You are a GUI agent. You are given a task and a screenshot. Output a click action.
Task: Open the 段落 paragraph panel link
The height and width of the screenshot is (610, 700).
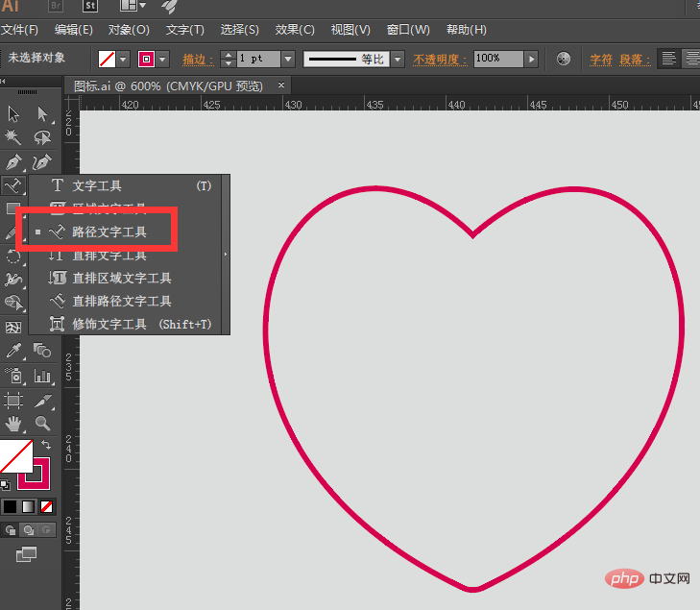(635, 60)
